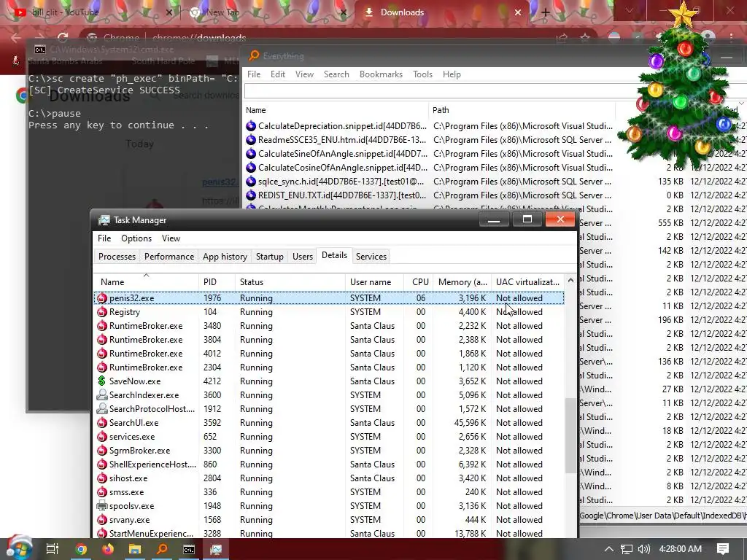Image resolution: width=747 pixels, height=560 pixels.
Task: Open the network tray icon
Action: 627,549
